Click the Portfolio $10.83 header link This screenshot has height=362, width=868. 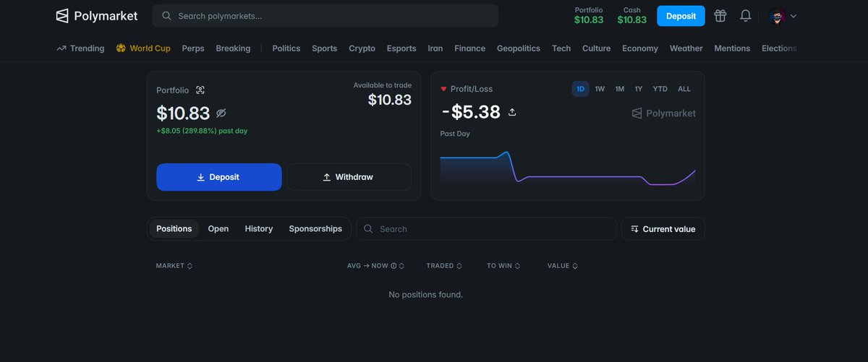[x=589, y=15]
